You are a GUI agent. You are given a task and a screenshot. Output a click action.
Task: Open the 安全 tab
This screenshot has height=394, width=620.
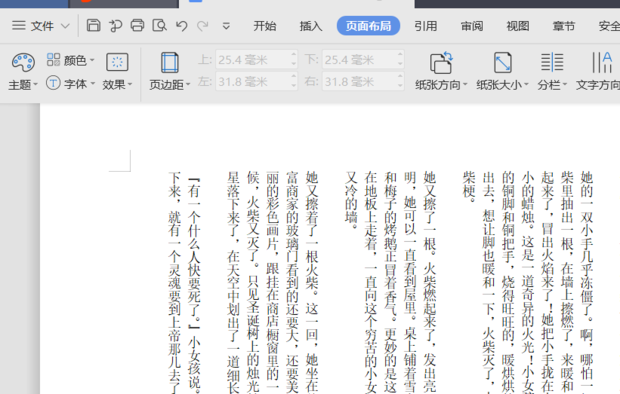tap(609, 26)
